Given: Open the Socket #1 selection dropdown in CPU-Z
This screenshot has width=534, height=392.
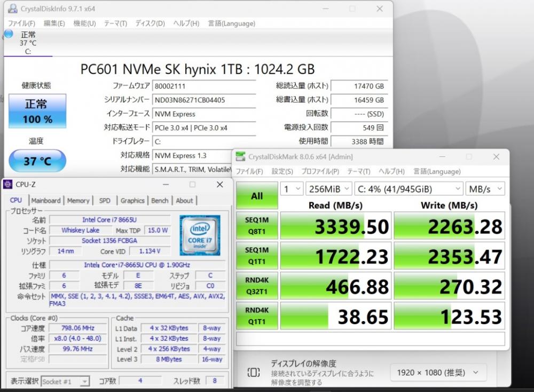Looking at the screenshot, I should pyautogui.click(x=65, y=381).
